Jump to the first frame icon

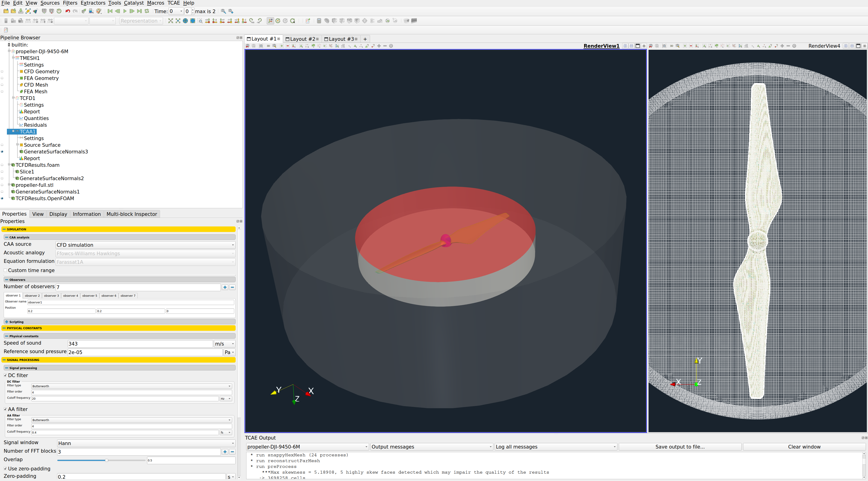[110, 11]
